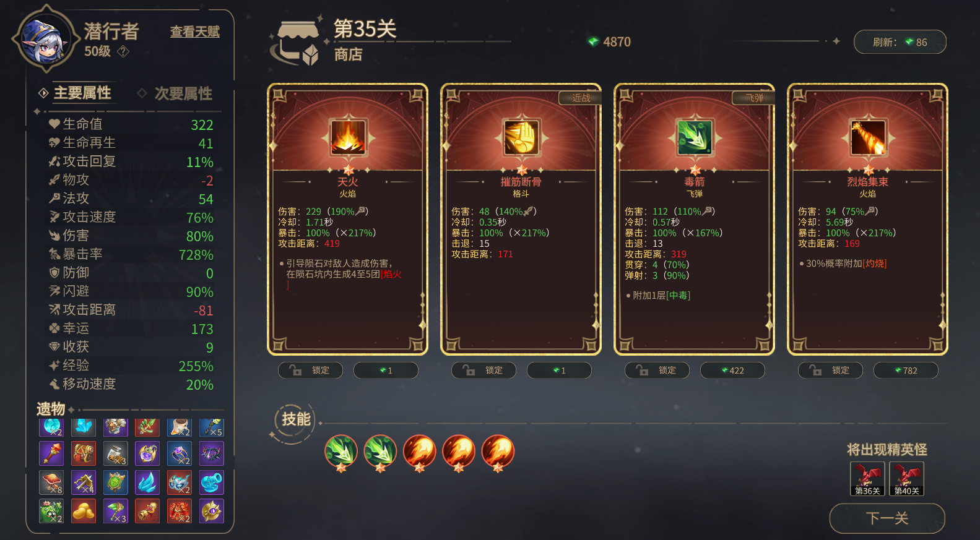Image resolution: width=980 pixels, height=540 pixels.
Task: Toggle lock 锁定 under the 烈焰集束 card
Action: pyautogui.click(x=831, y=370)
